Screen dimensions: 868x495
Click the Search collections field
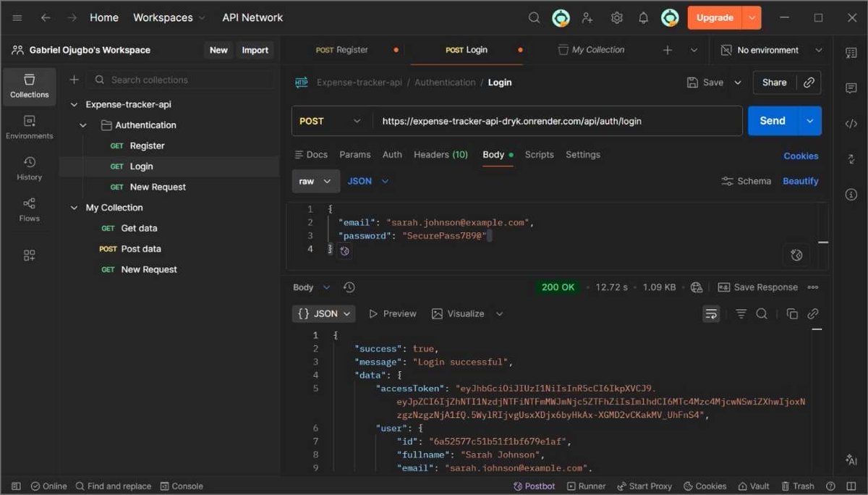pos(181,80)
